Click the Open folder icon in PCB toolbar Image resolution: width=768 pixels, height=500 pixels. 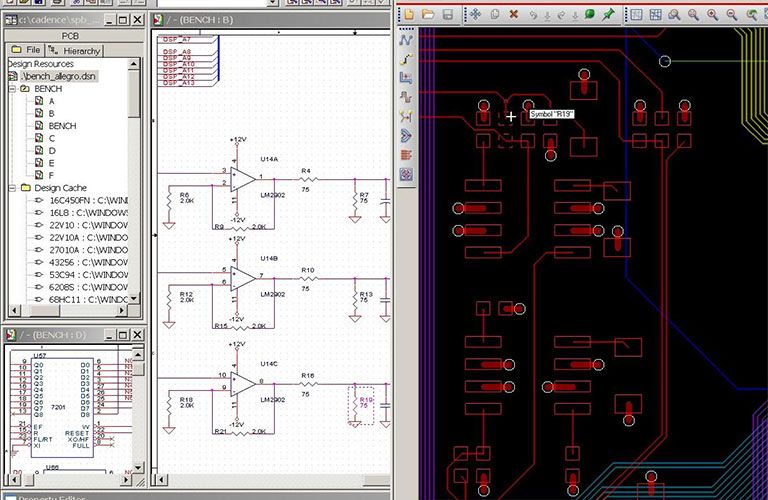coord(428,14)
